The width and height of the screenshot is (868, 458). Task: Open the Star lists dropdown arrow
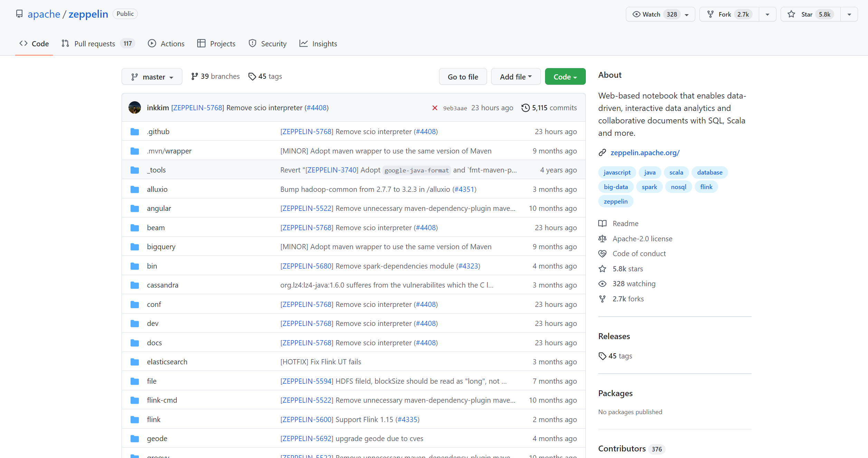click(849, 15)
